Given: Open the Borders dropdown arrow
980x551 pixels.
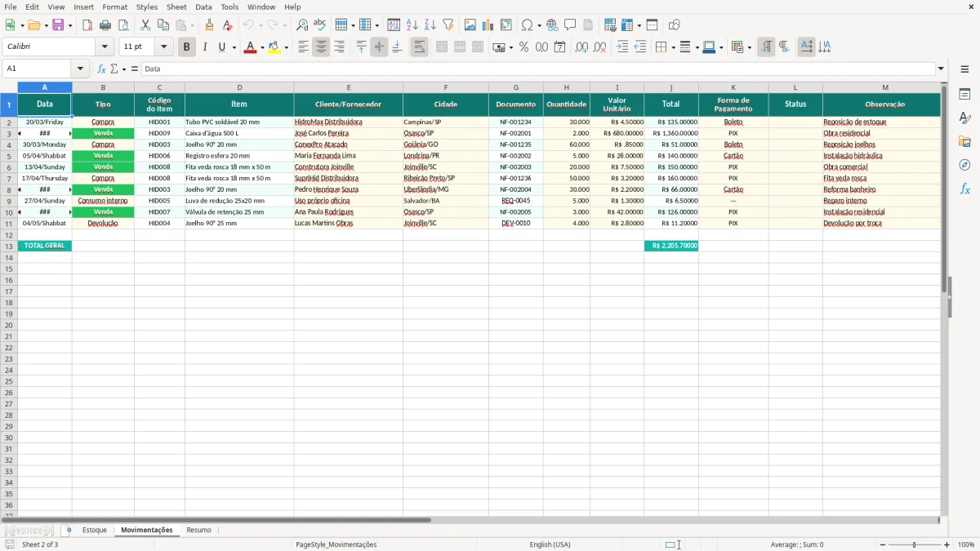Looking at the screenshot, I should click(x=672, y=47).
